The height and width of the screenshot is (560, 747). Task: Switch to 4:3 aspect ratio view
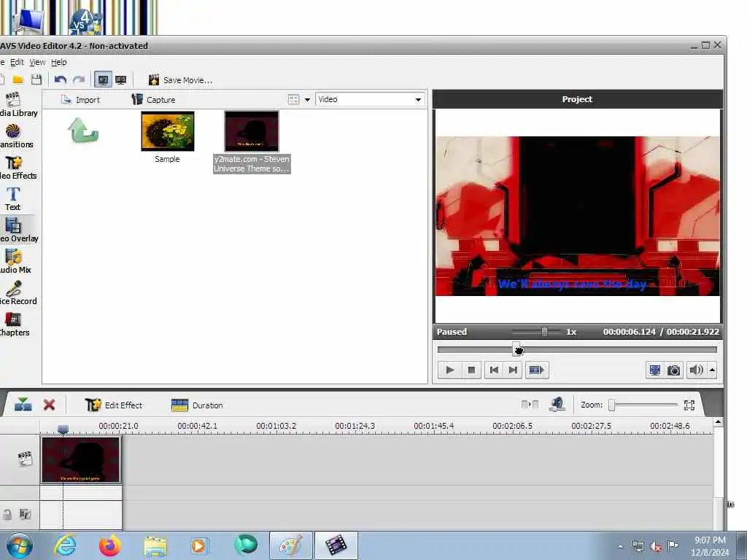pyautogui.click(x=103, y=79)
